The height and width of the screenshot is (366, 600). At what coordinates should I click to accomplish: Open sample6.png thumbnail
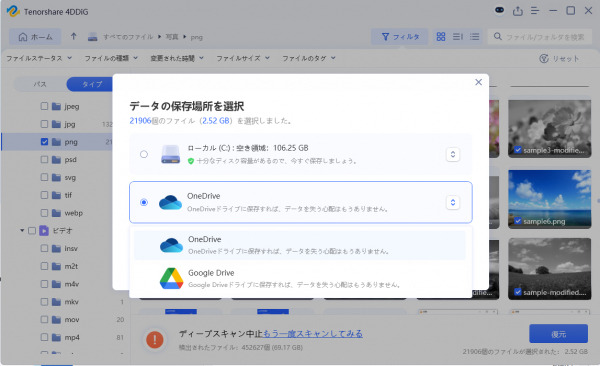pos(549,199)
